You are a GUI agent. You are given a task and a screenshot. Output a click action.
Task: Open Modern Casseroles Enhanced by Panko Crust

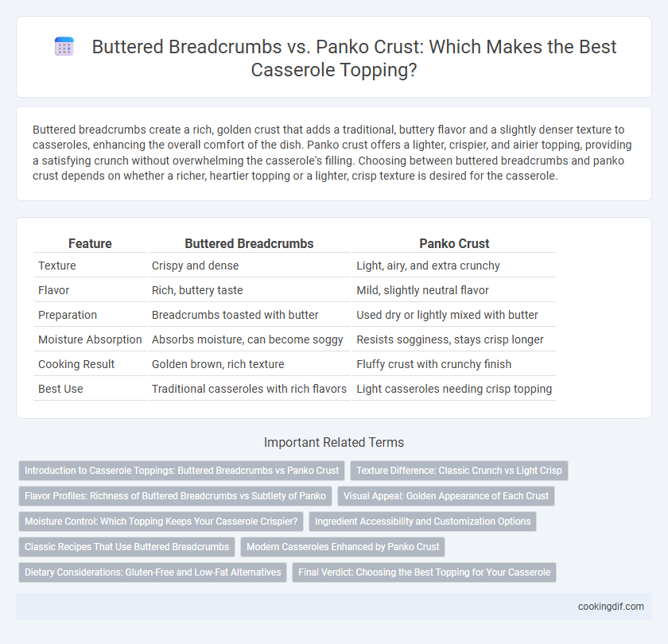click(x=343, y=547)
